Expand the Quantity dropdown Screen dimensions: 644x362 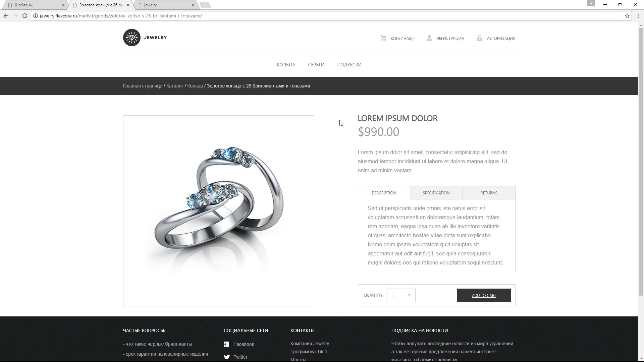[401, 295]
